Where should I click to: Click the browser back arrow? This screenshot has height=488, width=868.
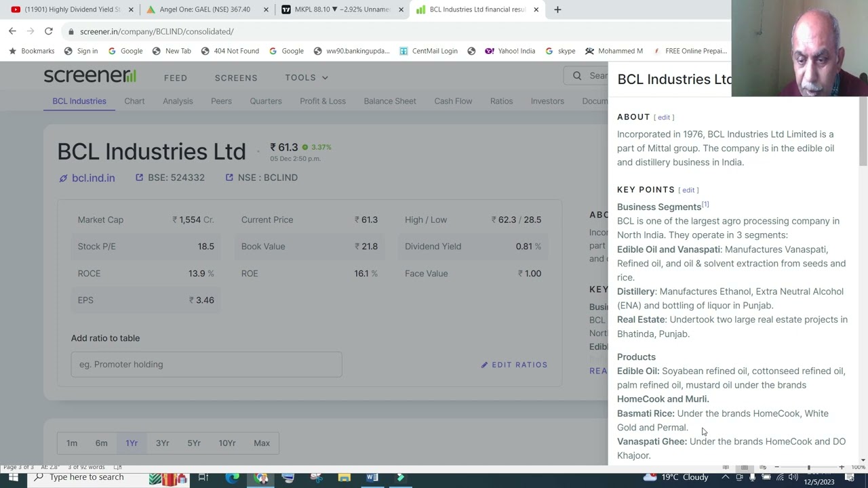pyautogui.click(x=12, y=31)
